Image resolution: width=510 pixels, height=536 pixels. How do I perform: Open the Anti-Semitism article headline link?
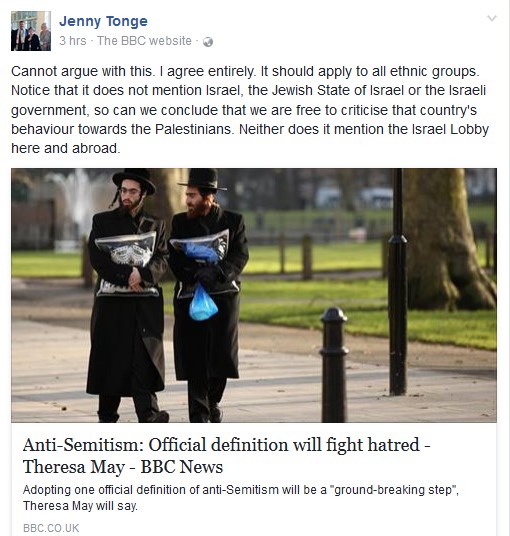point(226,456)
